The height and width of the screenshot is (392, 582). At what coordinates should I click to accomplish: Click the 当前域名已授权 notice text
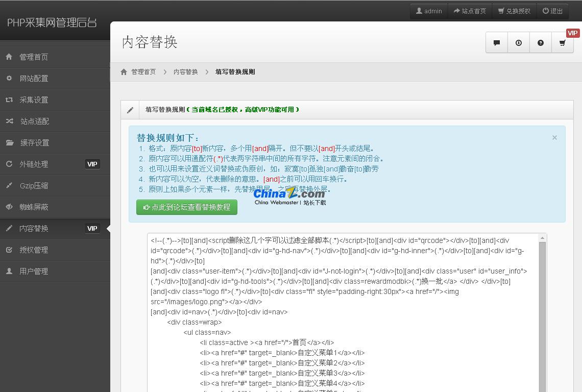tap(243, 110)
